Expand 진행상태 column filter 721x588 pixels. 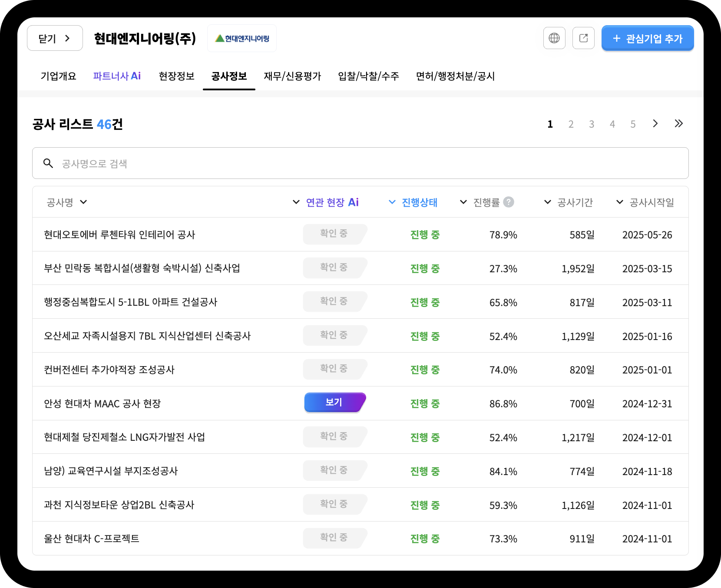[x=392, y=202]
